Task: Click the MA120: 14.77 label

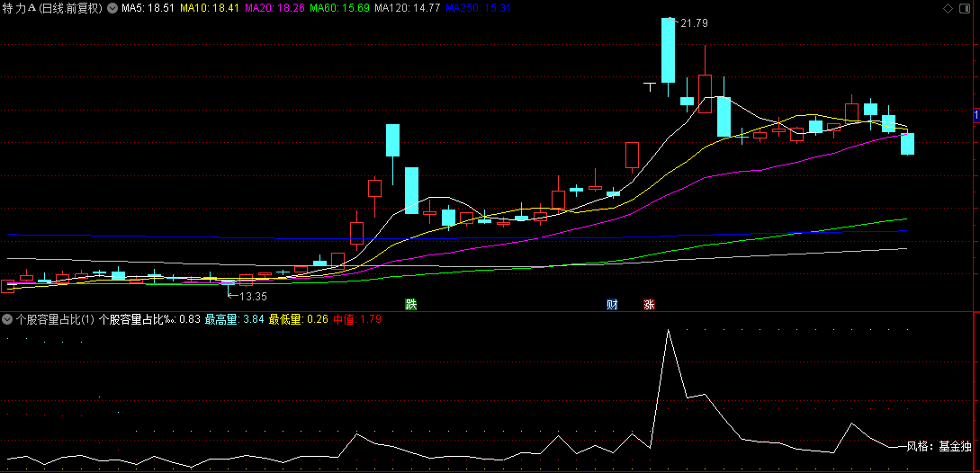Action: pos(408,8)
